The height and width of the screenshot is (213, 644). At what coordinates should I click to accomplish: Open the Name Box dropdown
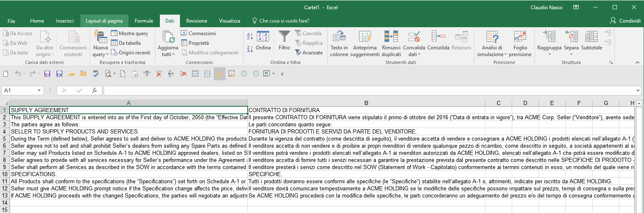point(39,90)
